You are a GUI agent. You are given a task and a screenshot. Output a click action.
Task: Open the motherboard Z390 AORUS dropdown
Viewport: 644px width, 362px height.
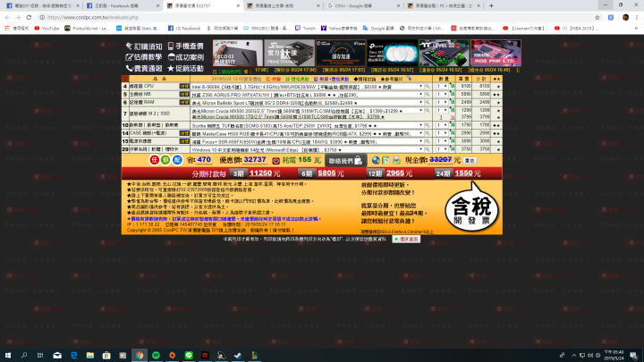coord(307,95)
